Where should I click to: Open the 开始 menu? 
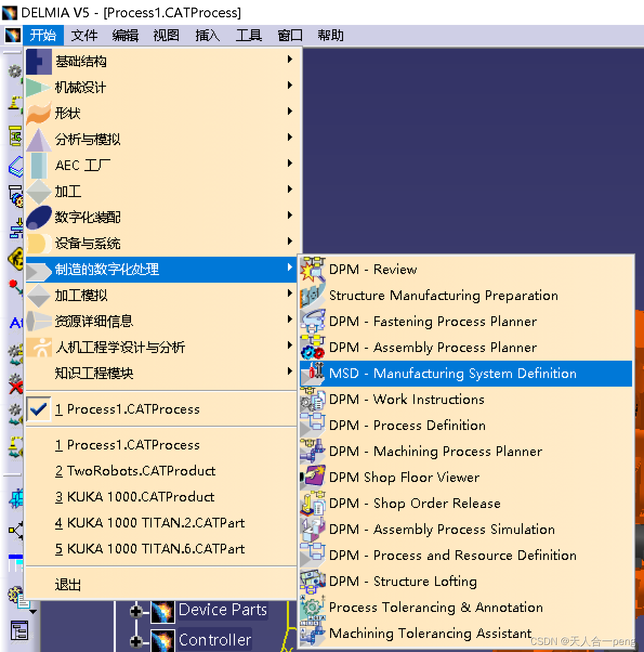click(x=43, y=36)
